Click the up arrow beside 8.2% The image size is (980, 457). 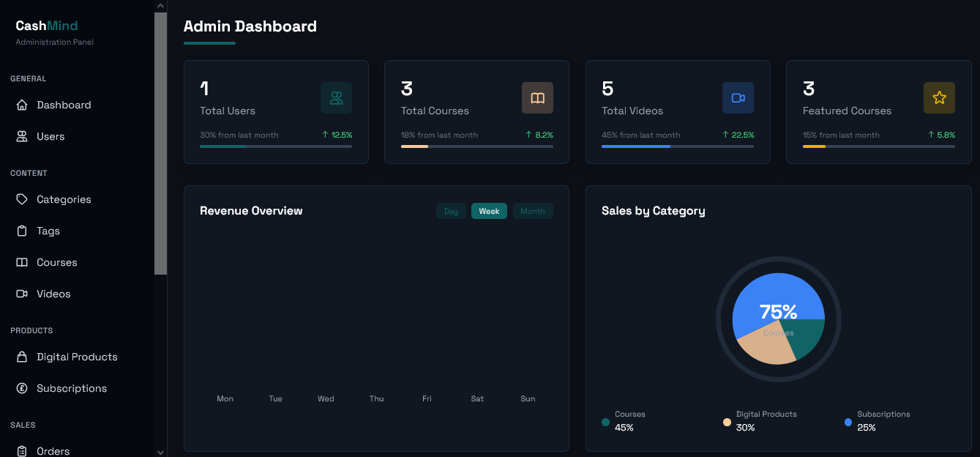pos(528,135)
